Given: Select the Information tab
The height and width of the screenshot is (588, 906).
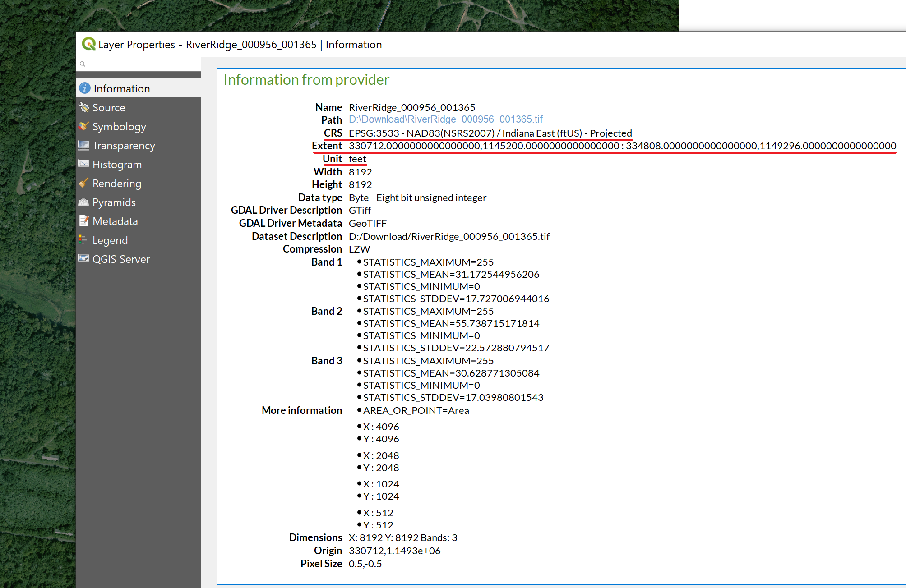Looking at the screenshot, I should [x=120, y=88].
